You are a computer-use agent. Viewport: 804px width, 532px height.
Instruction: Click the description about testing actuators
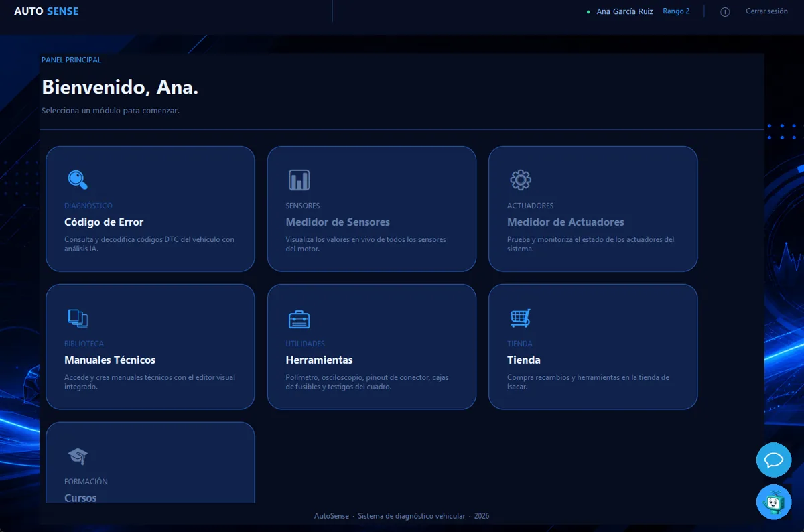point(591,244)
